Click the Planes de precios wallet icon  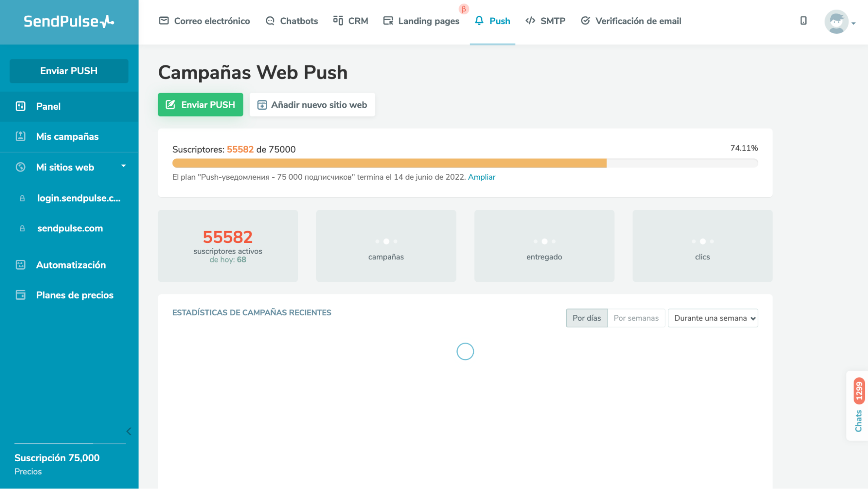coord(20,295)
